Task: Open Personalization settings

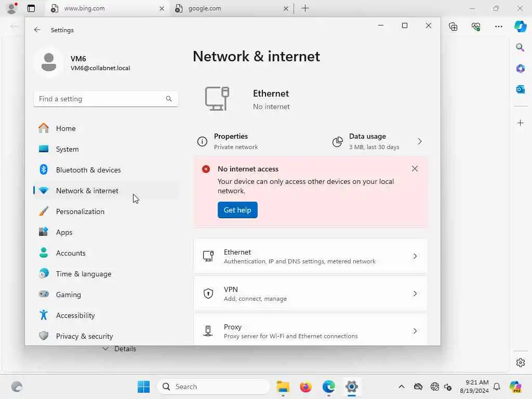Action: click(106, 211)
